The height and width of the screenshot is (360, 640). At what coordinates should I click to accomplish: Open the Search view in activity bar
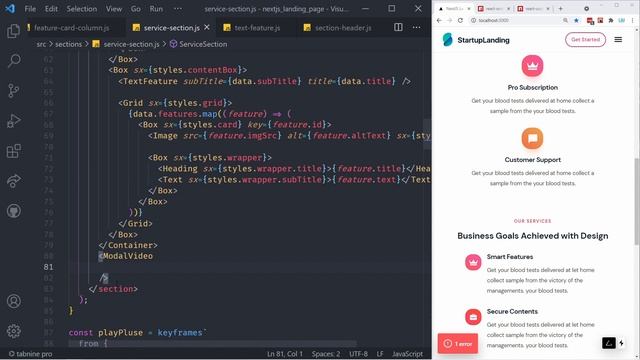(x=13, y=61)
